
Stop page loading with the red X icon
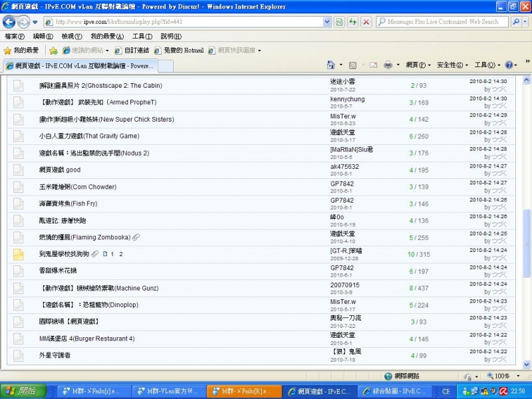(x=366, y=22)
